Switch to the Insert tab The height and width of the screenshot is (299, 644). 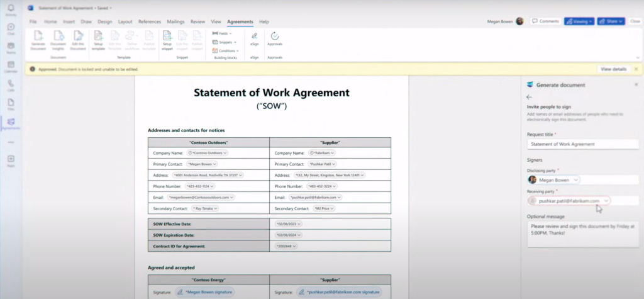coord(69,21)
